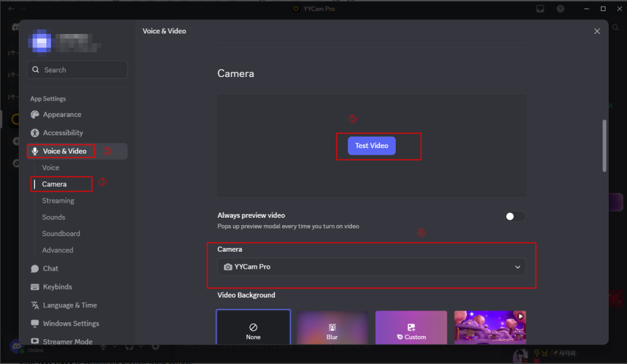Close the settings dialog with X
Image resolution: width=627 pixels, height=364 pixels.
(x=597, y=31)
